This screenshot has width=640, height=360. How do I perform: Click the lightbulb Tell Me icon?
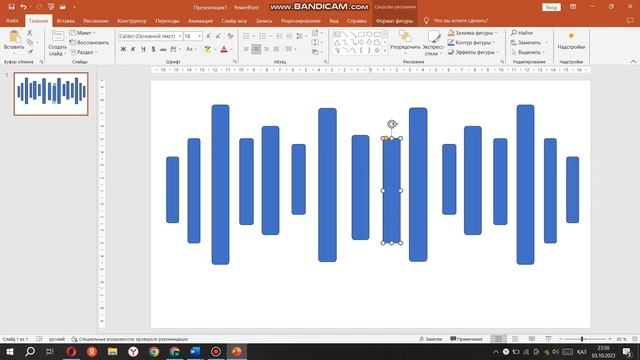(x=426, y=20)
